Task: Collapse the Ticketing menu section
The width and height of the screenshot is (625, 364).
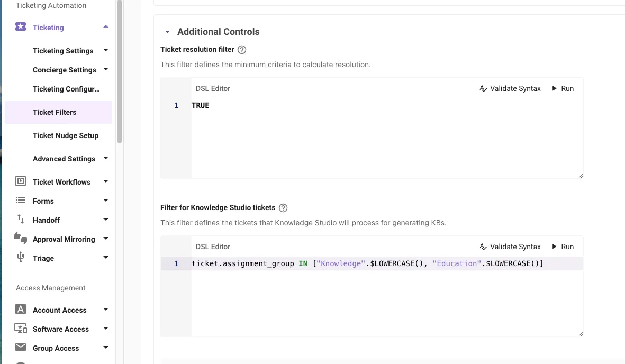Action: (x=106, y=26)
